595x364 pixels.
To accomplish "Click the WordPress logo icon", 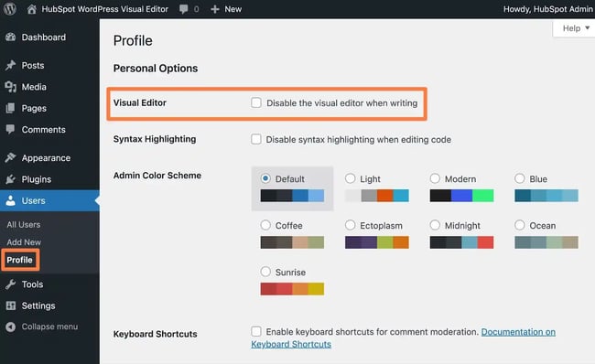I will pos(9,9).
